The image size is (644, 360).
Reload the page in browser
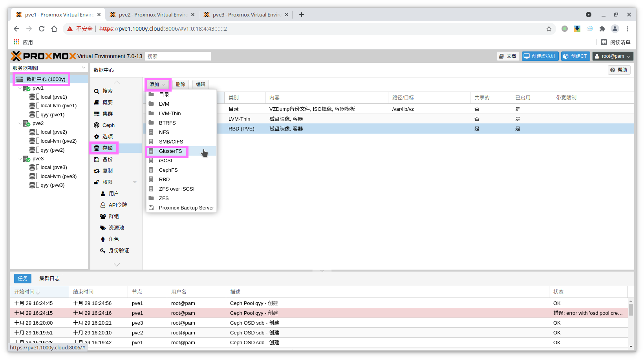coord(42,29)
